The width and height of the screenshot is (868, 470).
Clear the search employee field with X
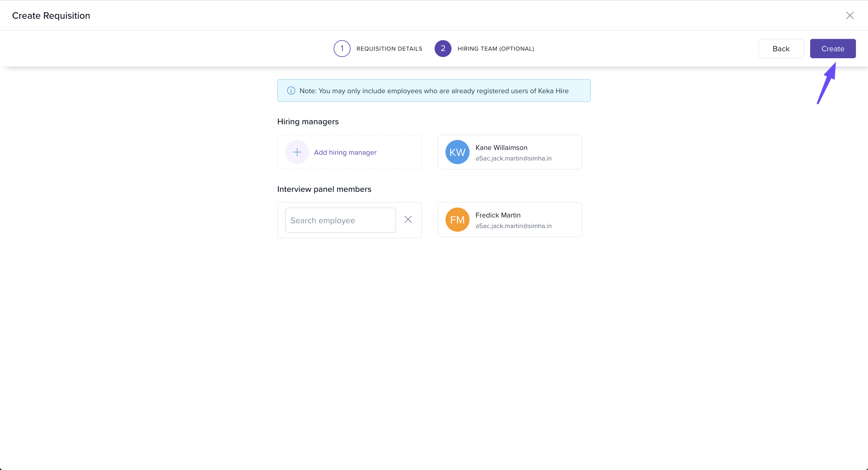(408, 220)
